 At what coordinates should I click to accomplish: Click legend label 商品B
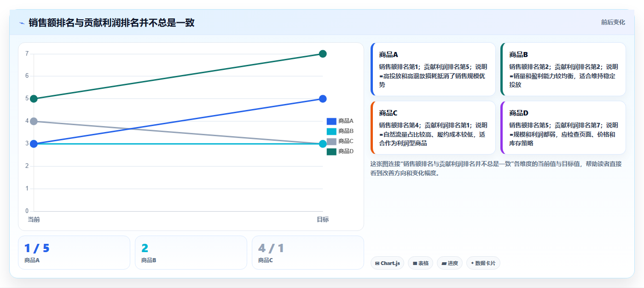point(346,131)
